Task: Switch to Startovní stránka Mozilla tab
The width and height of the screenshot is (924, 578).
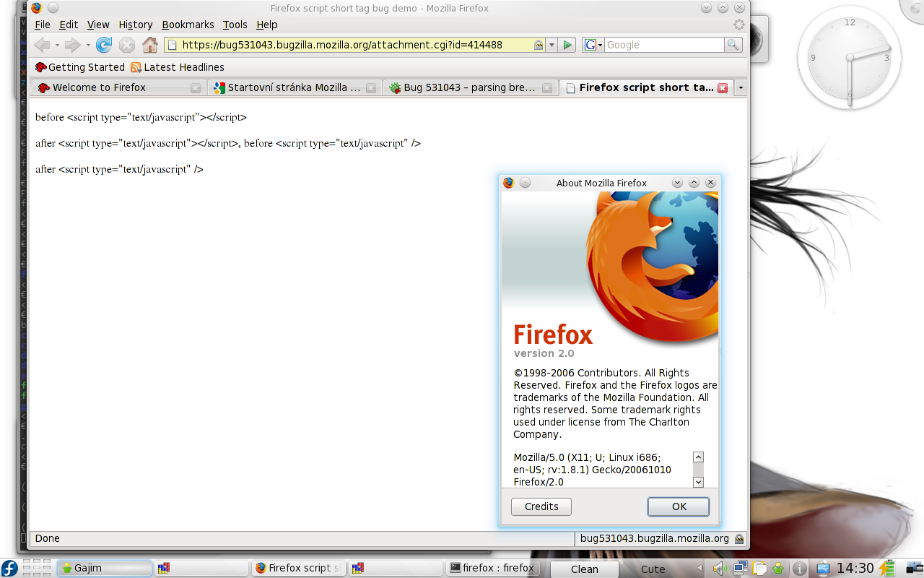Action: coord(294,88)
